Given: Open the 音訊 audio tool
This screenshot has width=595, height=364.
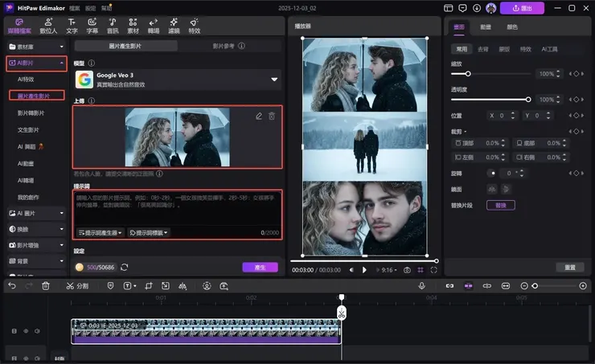Looking at the screenshot, I should [113, 26].
